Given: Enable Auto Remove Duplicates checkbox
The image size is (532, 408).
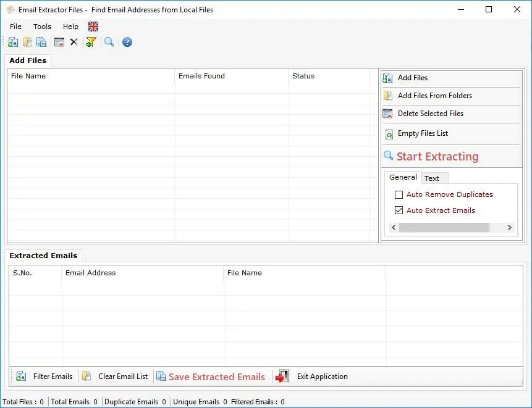Looking at the screenshot, I should [399, 195].
